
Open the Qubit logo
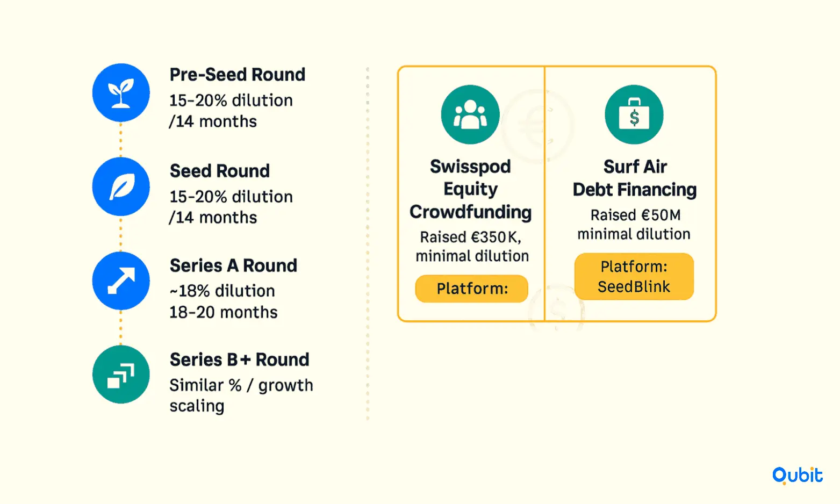tap(798, 476)
